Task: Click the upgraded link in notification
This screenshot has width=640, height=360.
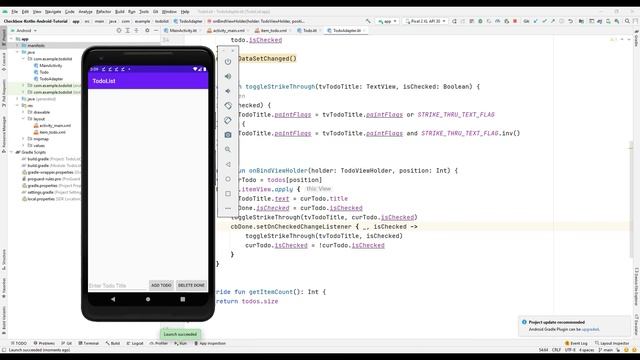Action: coord(590,329)
